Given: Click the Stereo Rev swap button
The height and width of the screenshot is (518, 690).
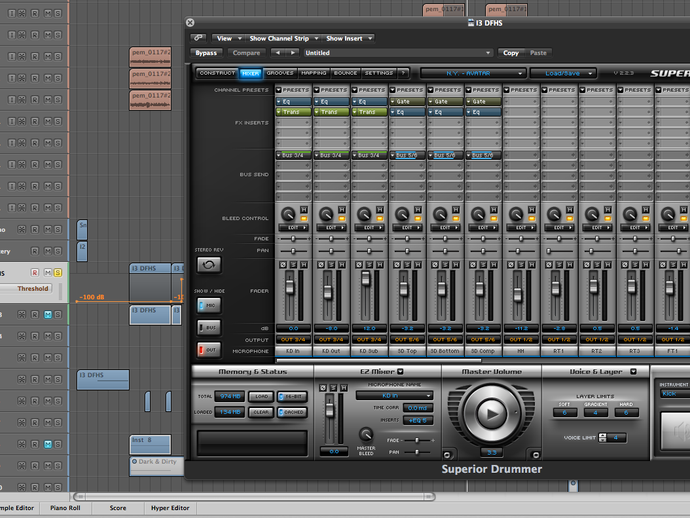Looking at the screenshot, I should click(x=209, y=264).
